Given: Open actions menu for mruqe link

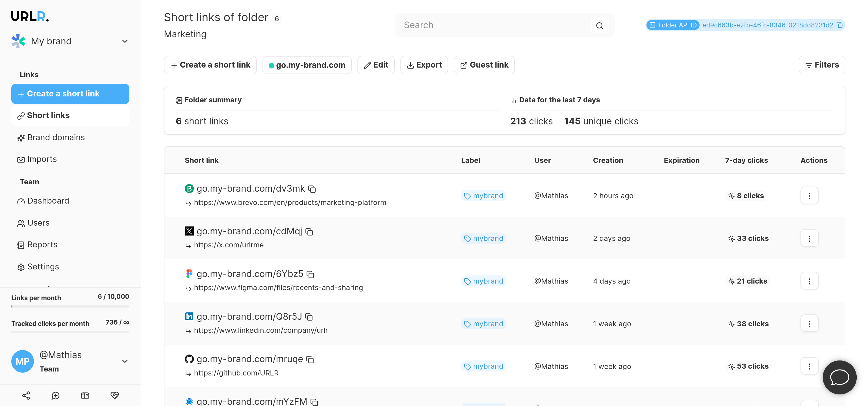Looking at the screenshot, I should (809, 366).
